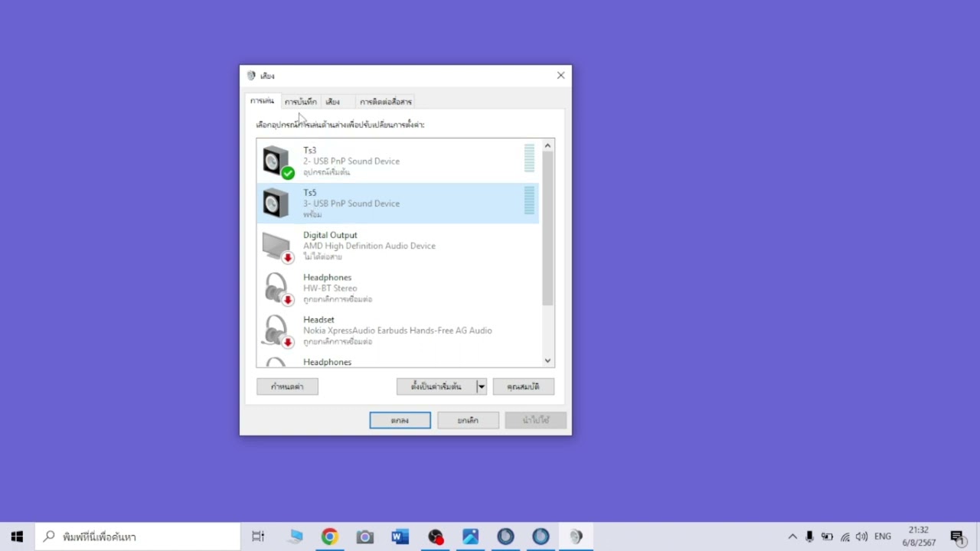Click the microphone tray icon
Image resolution: width=980 pixels, height=551 pixels.
click(809, 536)
